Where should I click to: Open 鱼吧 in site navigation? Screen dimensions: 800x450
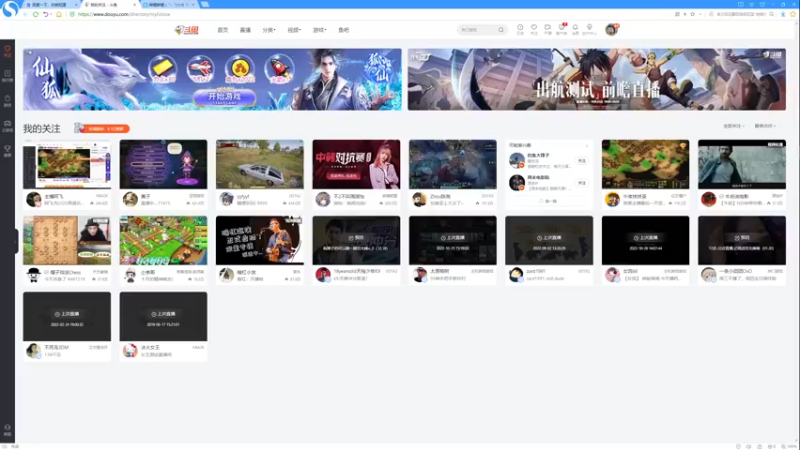[344, 30]
